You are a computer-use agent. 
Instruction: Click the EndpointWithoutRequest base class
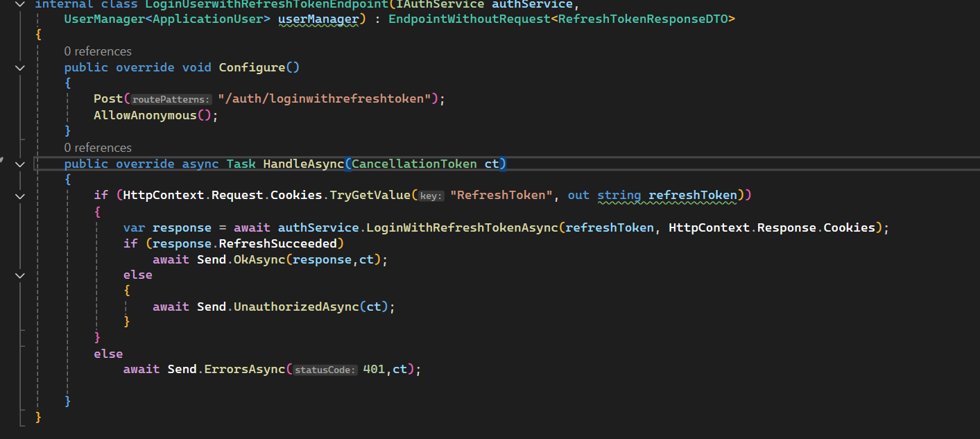pyautogui.click(x=469, y=19)
